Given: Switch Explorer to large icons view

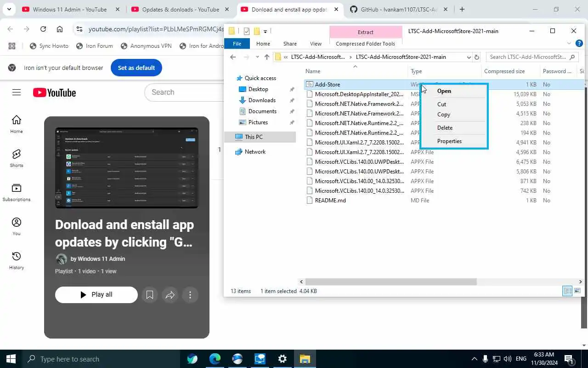Looking at the screenshot, I should 577,291.
